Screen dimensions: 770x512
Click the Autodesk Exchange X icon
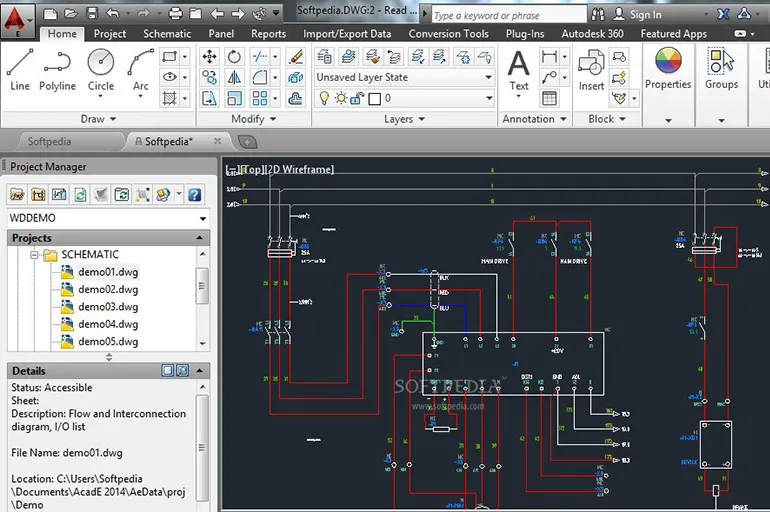[x=723, y=14]
